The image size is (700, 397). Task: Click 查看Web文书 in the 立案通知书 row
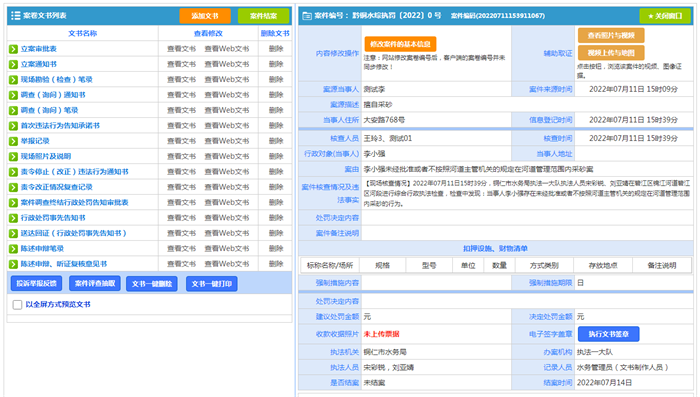pos(227,64)
